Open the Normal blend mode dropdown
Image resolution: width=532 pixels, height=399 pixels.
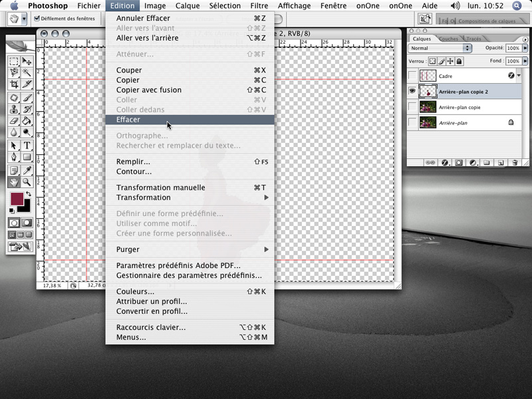(x=440, y=48)
